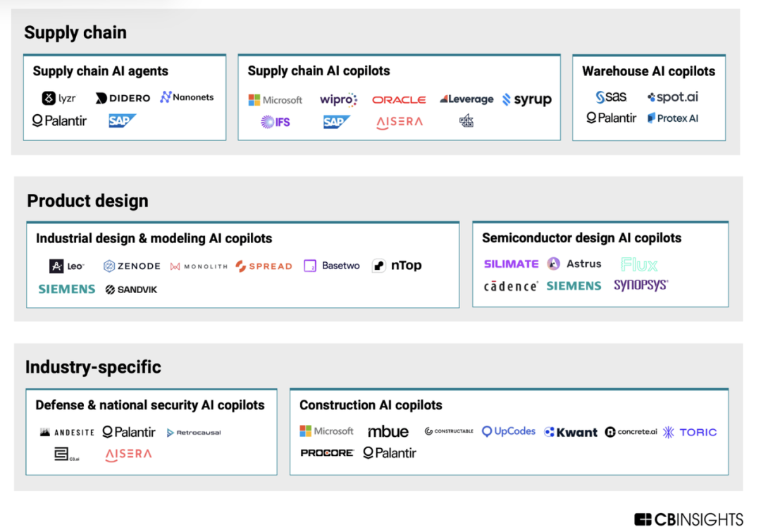Open the Procore logo
Image resolution: width=761 pixels, height=532 pixels.
327,453
